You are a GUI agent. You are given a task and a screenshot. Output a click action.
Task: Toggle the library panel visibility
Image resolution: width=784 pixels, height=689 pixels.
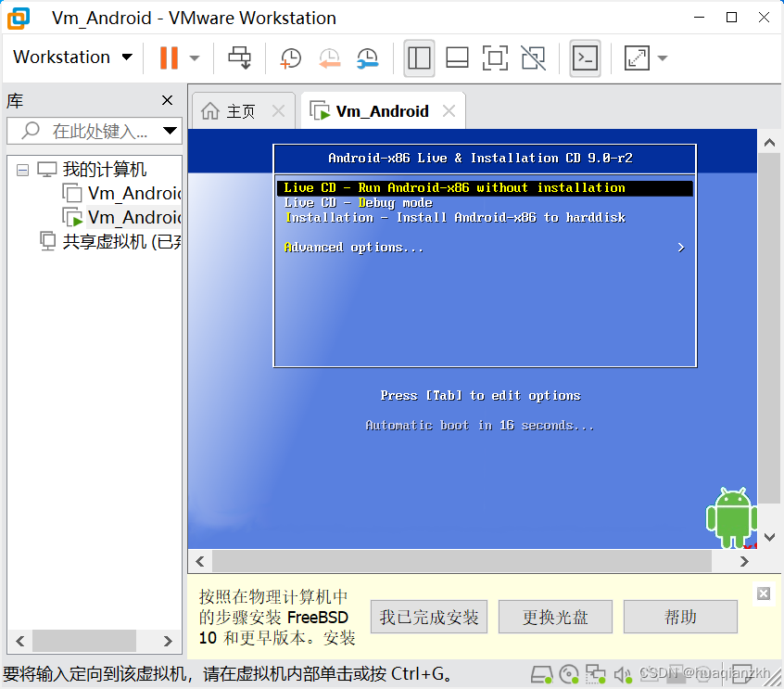click(419, 57)
